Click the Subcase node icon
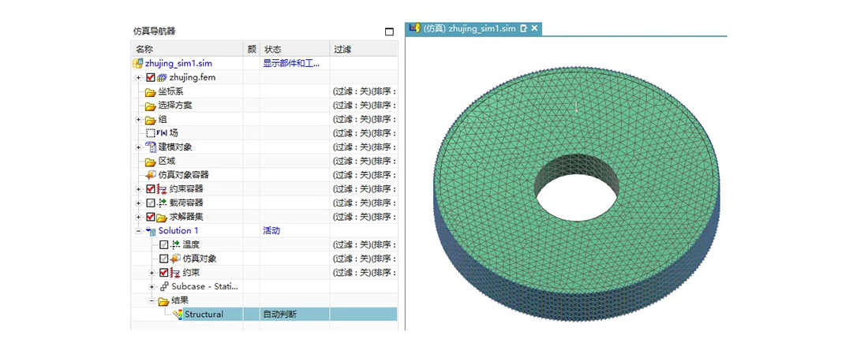 [x=164, y=286]
